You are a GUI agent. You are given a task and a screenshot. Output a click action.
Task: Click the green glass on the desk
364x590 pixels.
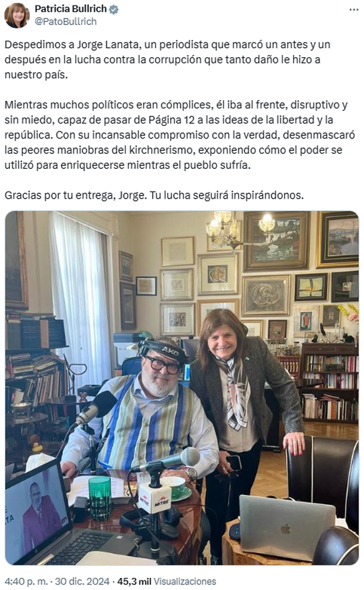click(100, 498)
